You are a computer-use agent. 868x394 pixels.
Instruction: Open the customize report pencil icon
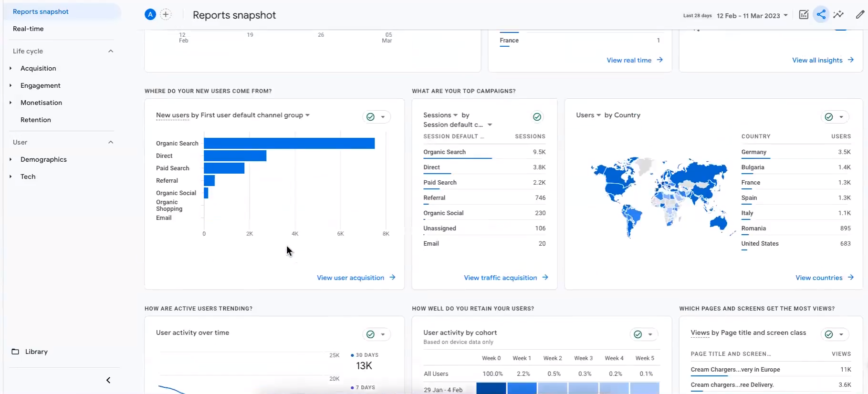(859, 15)
